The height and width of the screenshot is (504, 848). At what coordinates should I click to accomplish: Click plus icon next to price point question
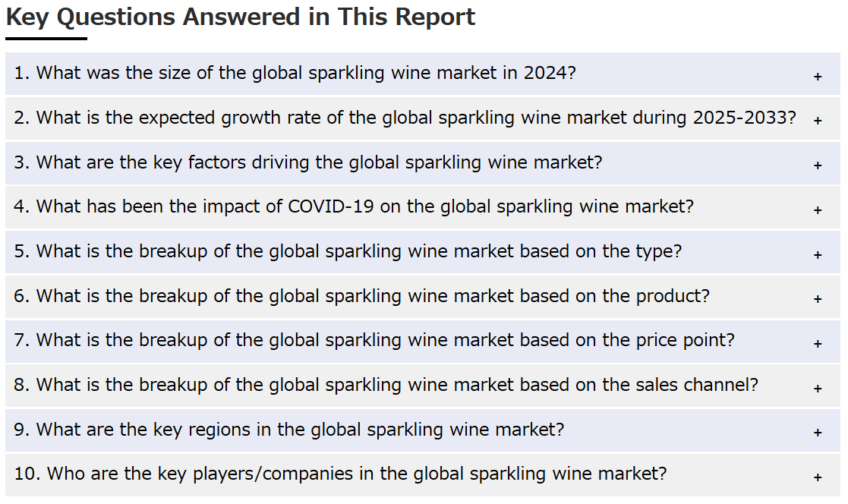(817, 343)
